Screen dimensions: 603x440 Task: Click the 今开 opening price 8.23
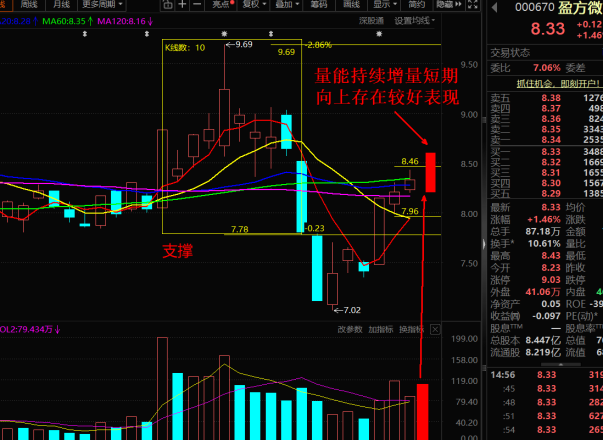tap(551, 268)
